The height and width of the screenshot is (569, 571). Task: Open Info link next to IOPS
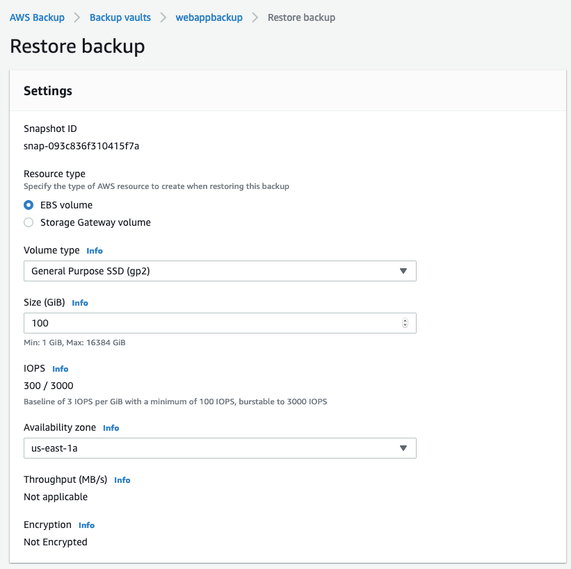coord(60,369)
